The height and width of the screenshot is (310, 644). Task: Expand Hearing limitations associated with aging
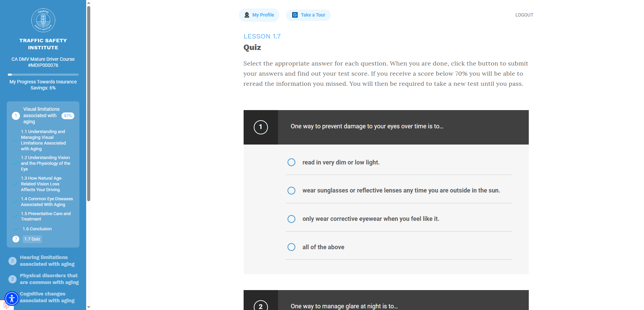(x=47, y=261)
